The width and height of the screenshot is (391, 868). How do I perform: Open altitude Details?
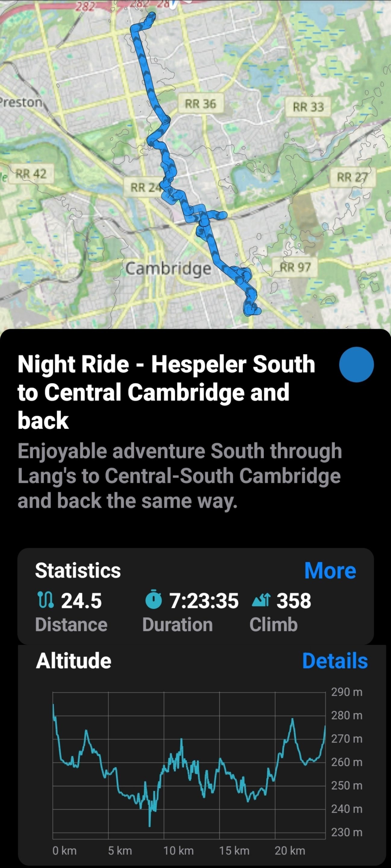[x=335, y=661]
